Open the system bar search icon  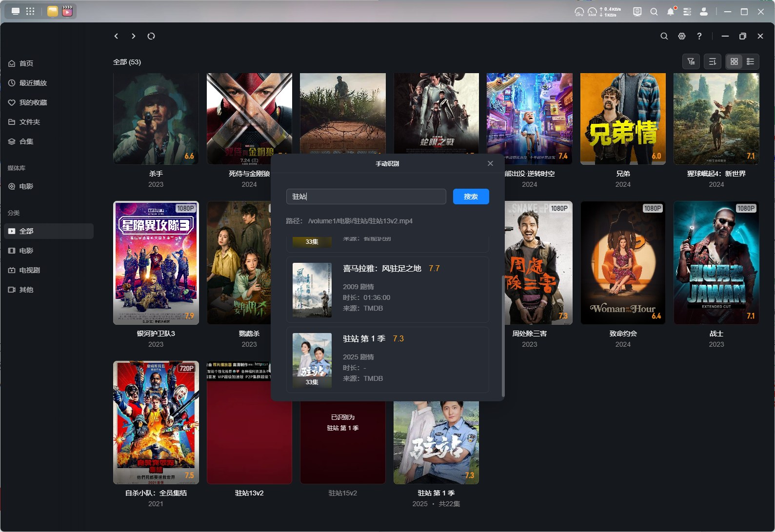pos(654,11)
